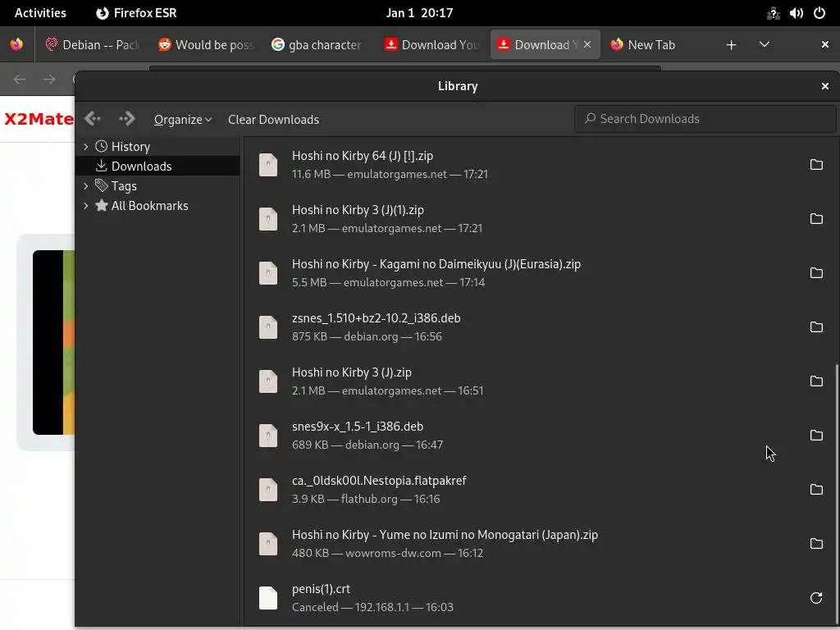
Task: Select Yume no Izumi no Monogatari (Japan).zip entry
Action: point(540,543)
